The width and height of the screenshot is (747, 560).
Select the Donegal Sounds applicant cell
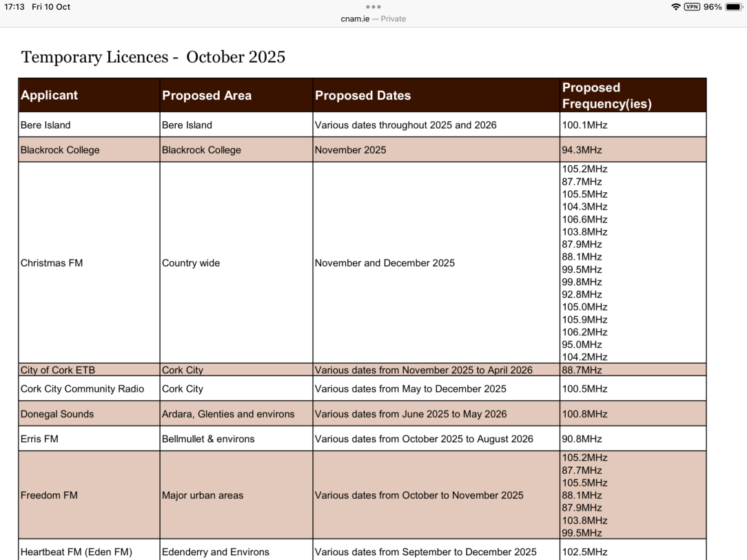point(89,414)
